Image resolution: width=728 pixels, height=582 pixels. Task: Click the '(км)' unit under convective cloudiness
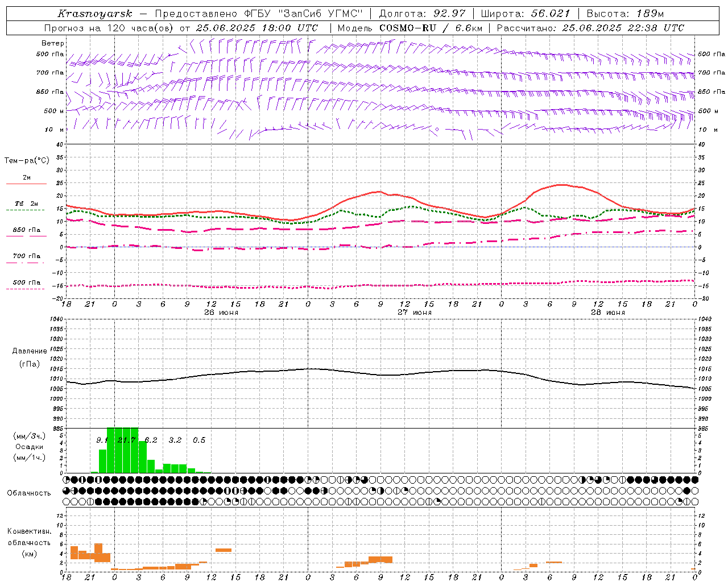click(30, 554)
